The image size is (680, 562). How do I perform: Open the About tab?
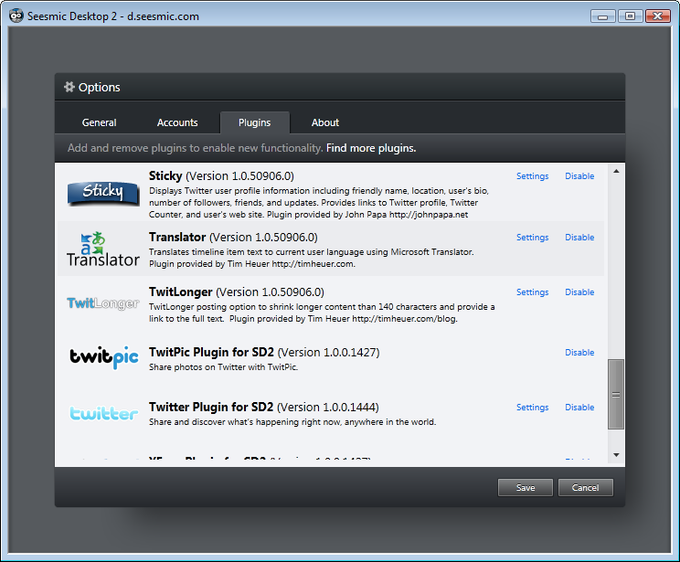pyautogui.click(x=325, y=123)
